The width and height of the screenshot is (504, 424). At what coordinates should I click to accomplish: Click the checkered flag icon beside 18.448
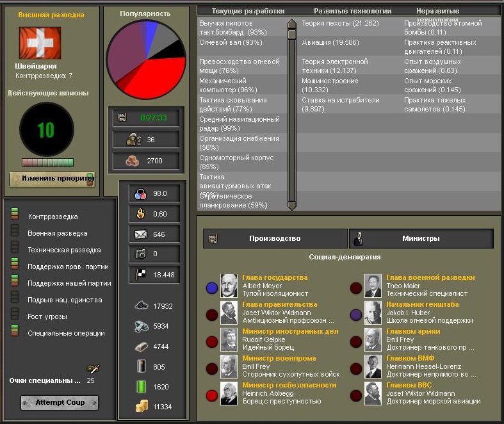click(x=141, y=274)
